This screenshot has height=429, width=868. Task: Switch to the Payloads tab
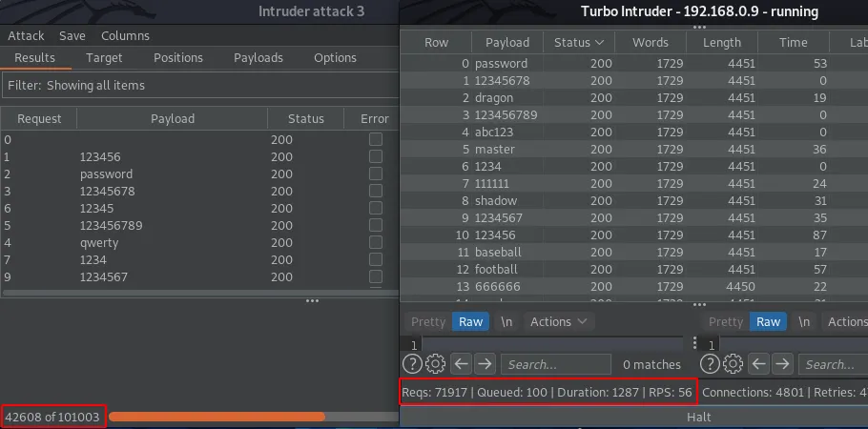[258, 58]
